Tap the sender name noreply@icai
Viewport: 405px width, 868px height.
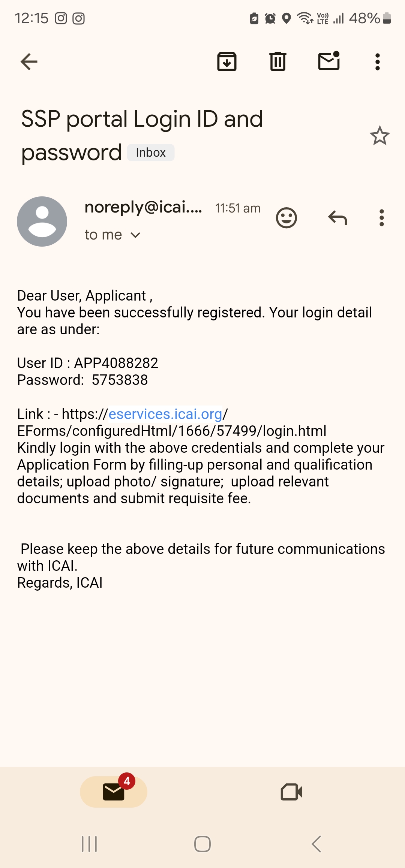tap(143, 207)
